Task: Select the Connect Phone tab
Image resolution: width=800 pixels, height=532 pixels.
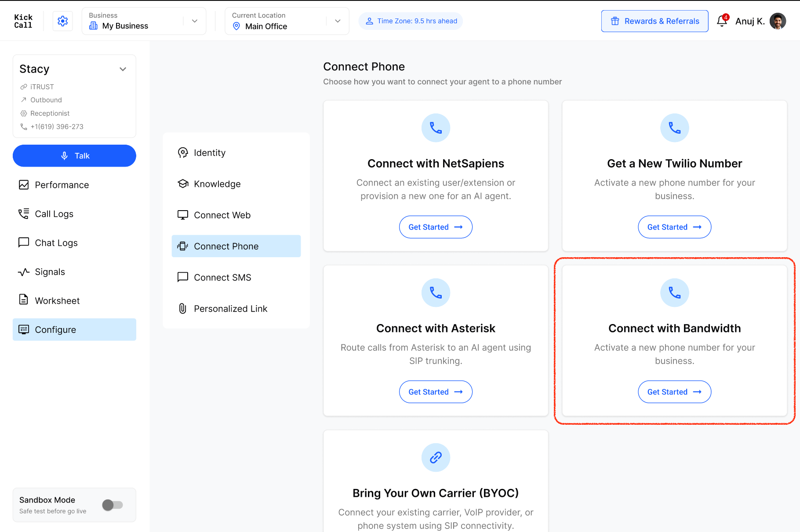Action: (x=236, y=246)
